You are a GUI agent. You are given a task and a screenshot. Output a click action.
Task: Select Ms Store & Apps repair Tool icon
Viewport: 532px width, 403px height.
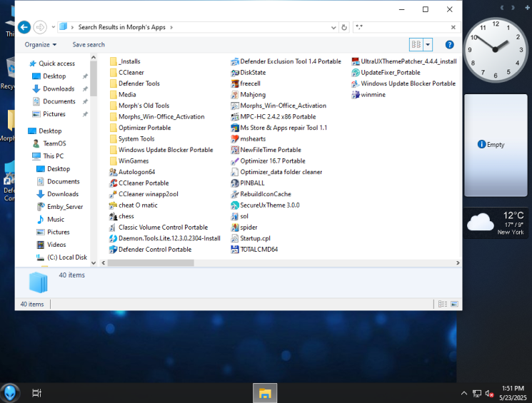coord(235,128)
